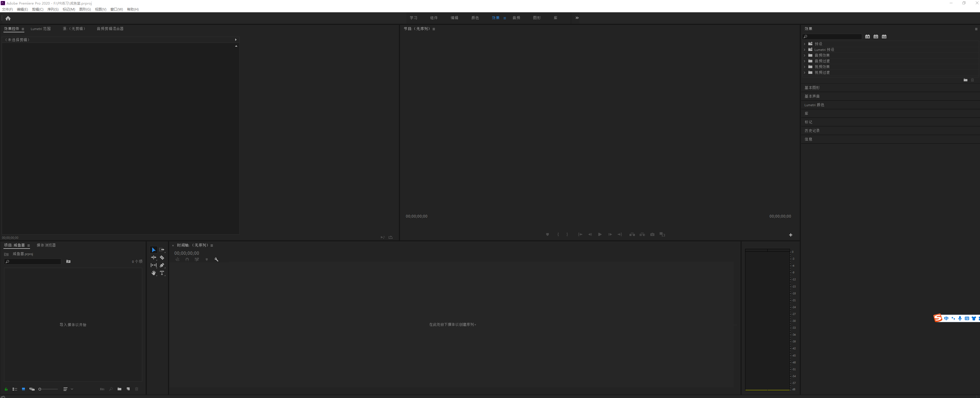The height and width of the screenshot is (398, 980).
Task: Open Button Editor plus icon in Program monitor
Action: tap(791, 235)
